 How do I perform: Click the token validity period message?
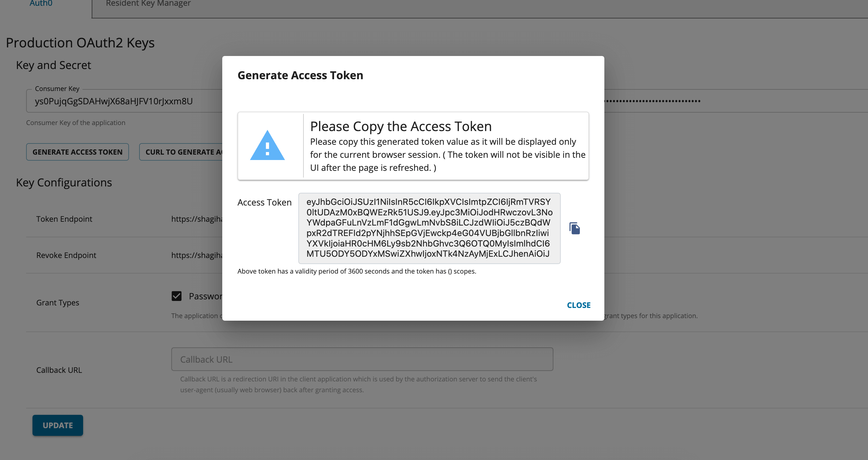pos(357,271)
